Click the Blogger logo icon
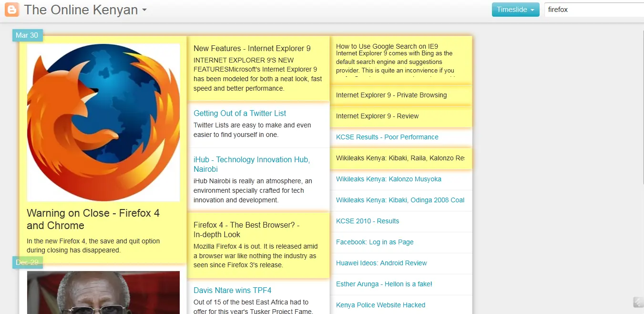644x314 pixels. point(12,10)
